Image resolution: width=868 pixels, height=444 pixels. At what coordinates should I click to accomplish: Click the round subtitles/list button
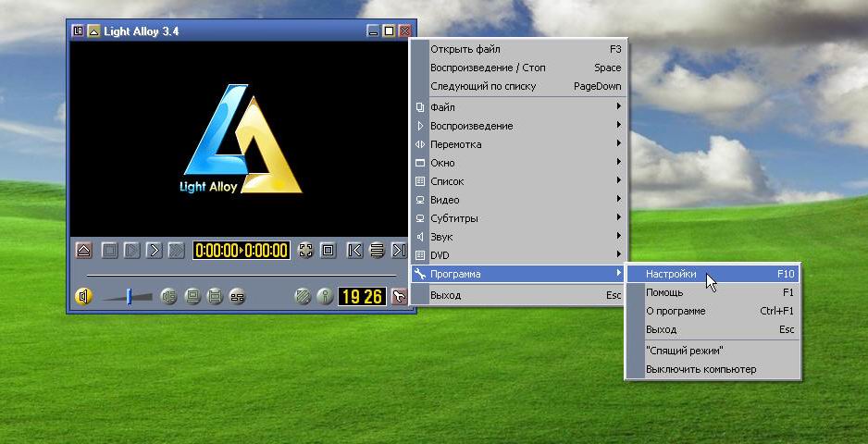pos(238,297)
